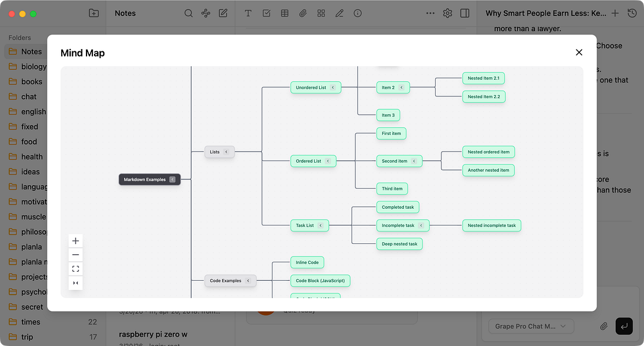Zoom in with the mind map plus button

[76, 241]
